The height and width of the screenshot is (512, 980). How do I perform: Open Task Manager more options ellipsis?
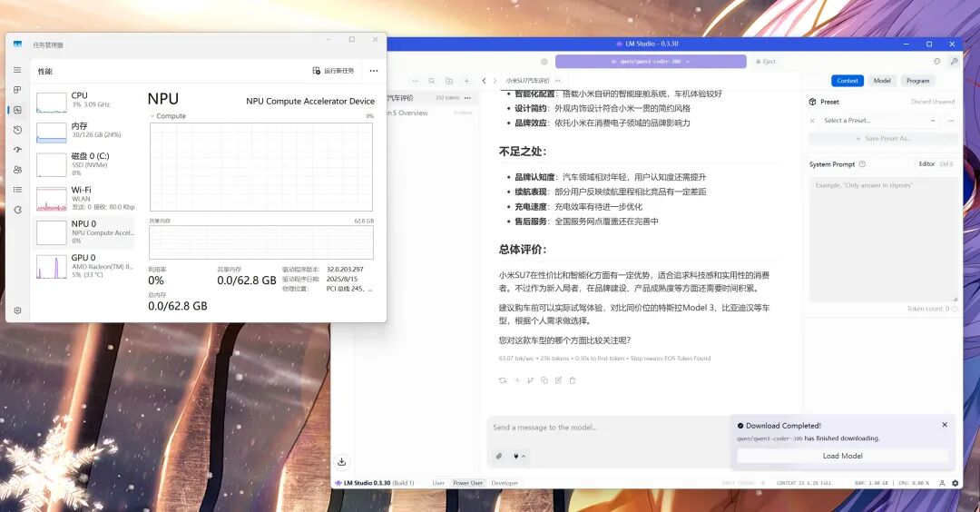point(374,71)
